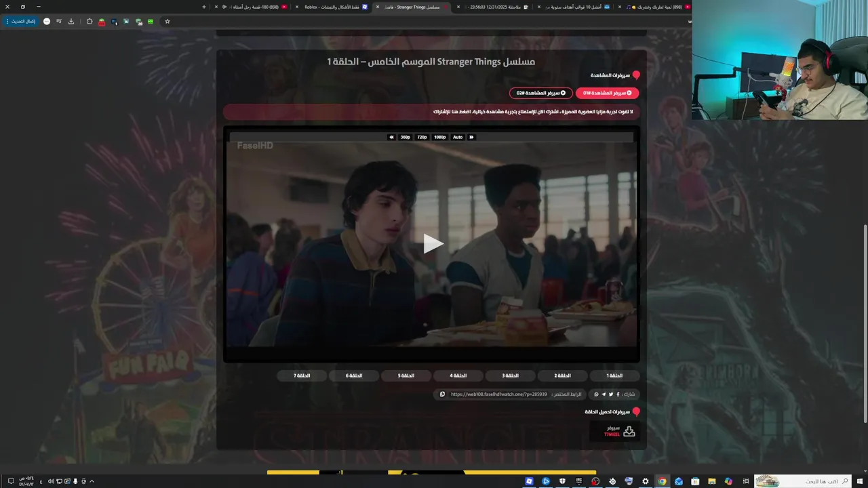The width and height of the screenshot is (868, 488).
Task: Select 1080p video quality
Action: 439,137
